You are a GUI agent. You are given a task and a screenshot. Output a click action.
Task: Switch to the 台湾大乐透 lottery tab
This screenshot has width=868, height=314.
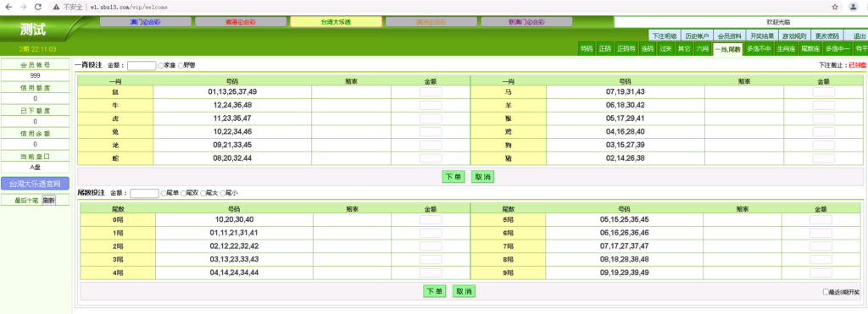pyautogui.click(x=336, y=22)
